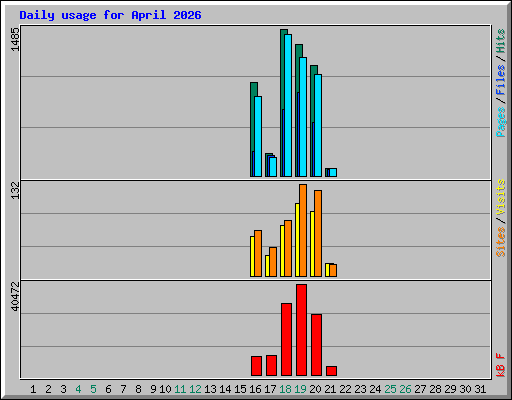
Task: Click the day 18 yellow visits bar
Action: tap(282, 251)
